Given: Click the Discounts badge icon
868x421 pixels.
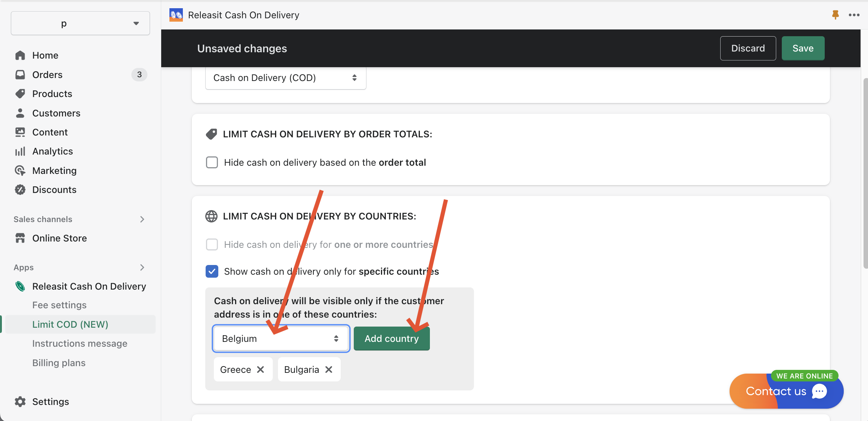Looking at the screenshot, I should 21,189.
